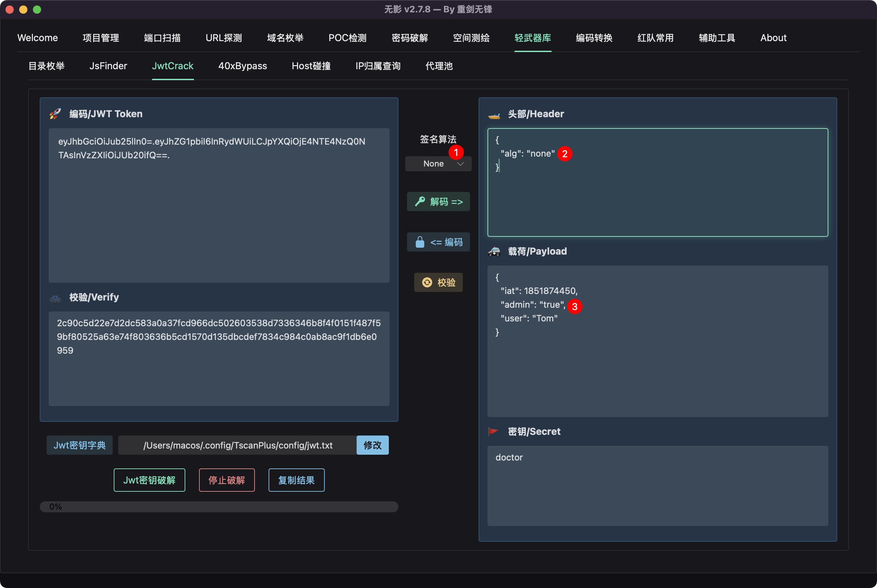Switch to the POC检测 tab

[x=348, y=38]
